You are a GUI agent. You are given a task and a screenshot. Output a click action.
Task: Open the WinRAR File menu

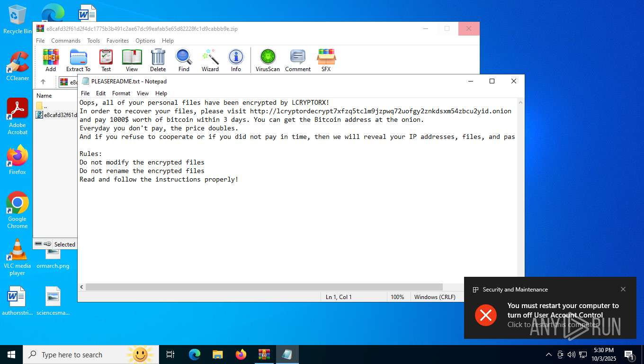pos(40,41)
